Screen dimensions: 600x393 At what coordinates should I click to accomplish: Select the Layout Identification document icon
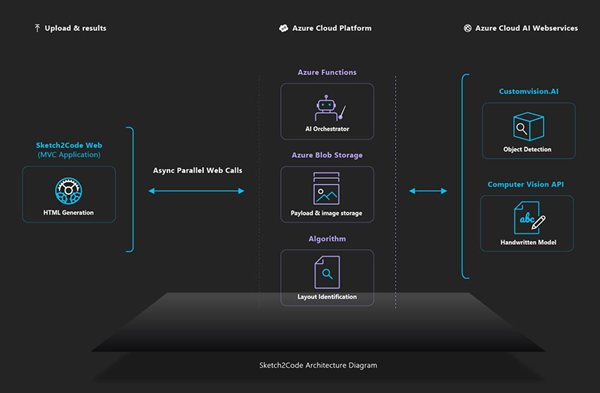pyautogui.click(x=327, y=272)
